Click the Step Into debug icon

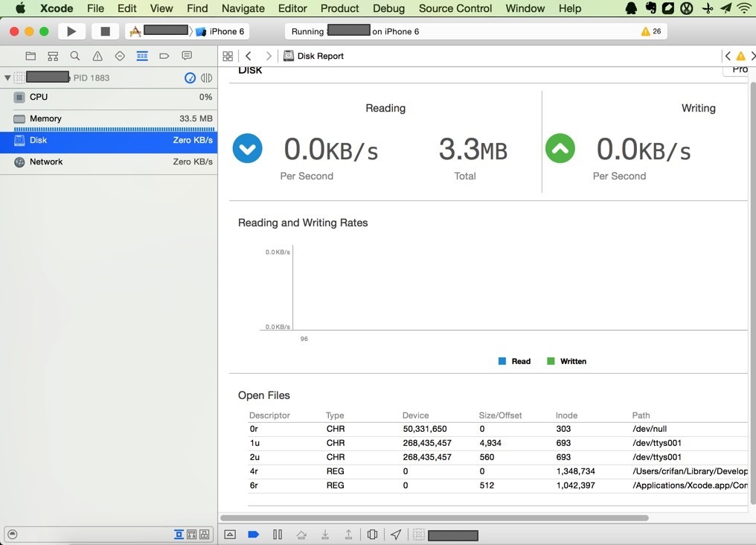tap(325, 535)
